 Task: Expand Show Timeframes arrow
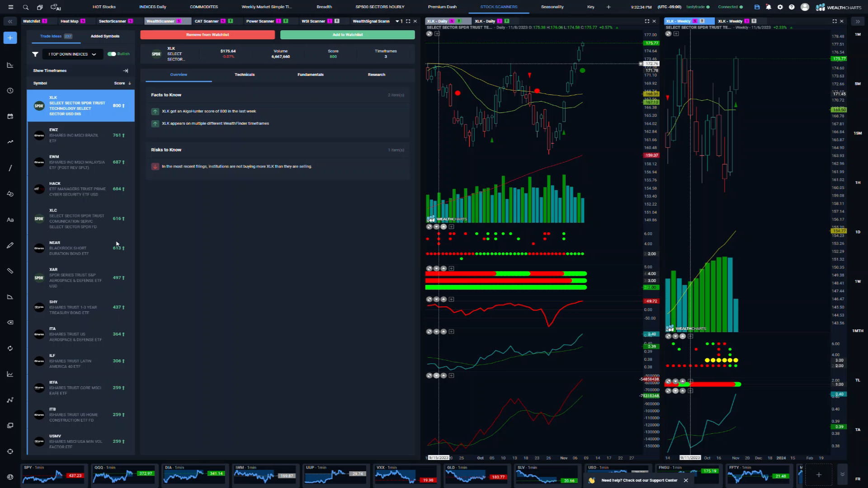tap(126, 71)
